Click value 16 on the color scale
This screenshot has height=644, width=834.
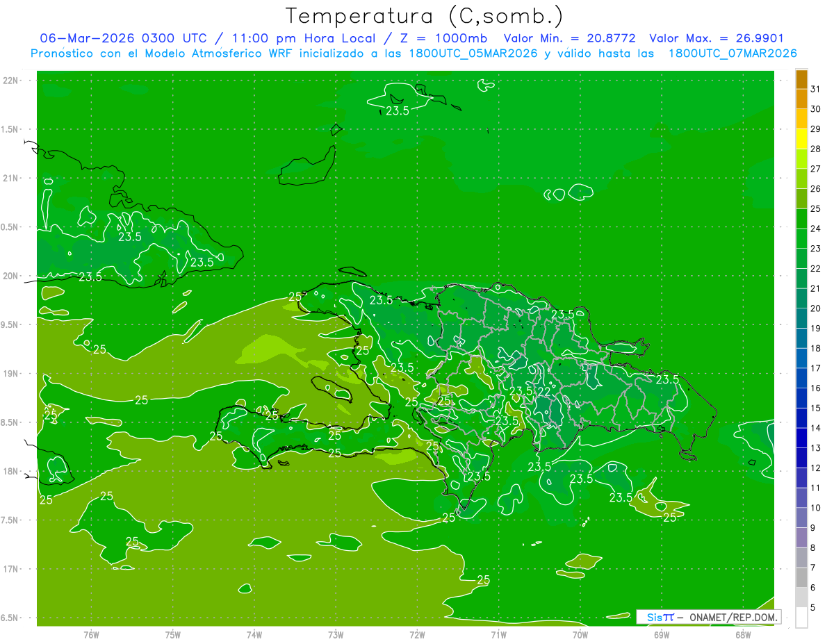[815, 388]
